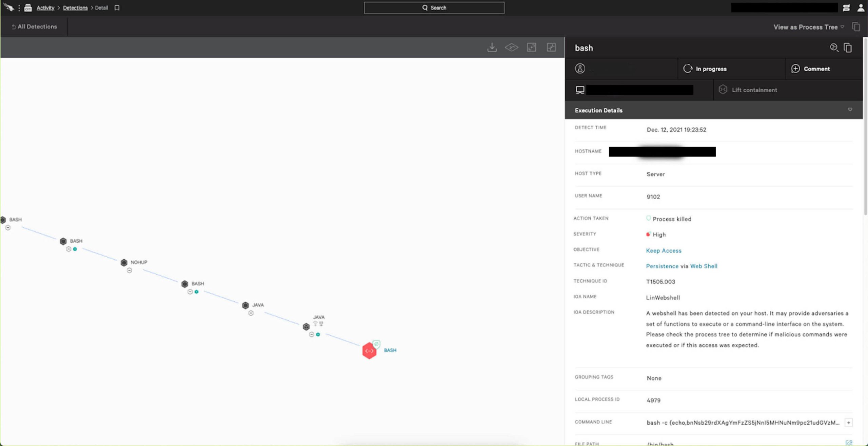Open the Persistence tactic link
The width and height of the screenshot is (868, 446).
pos(662,266)
